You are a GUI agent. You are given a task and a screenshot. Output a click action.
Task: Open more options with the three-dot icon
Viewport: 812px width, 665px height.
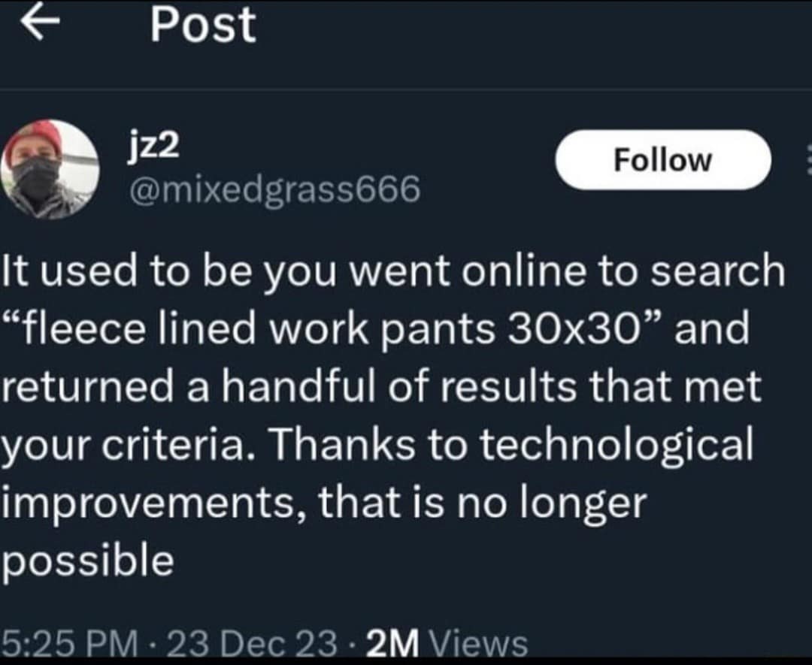[807, 159]
